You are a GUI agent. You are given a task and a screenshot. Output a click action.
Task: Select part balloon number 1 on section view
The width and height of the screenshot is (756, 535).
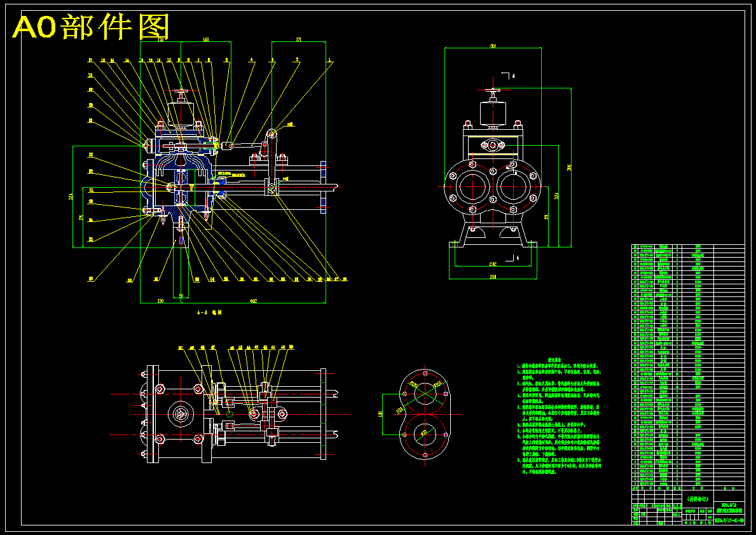(330, 60)
